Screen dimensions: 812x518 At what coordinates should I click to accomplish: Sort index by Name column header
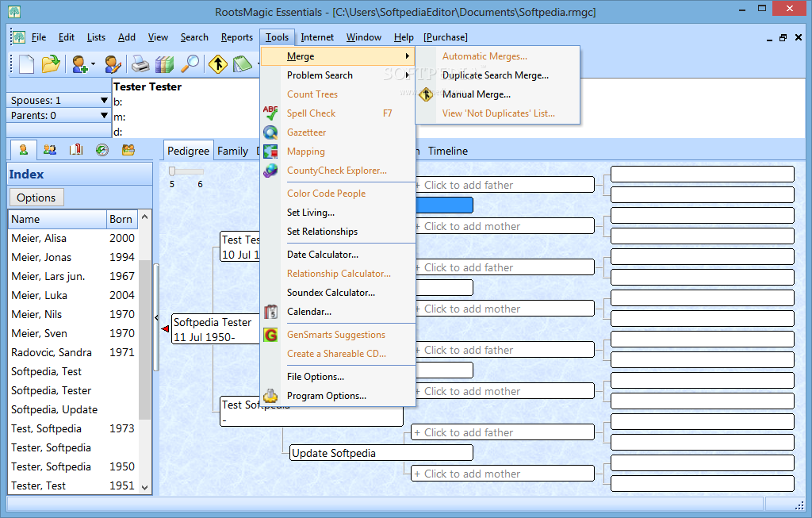(57, 219)
